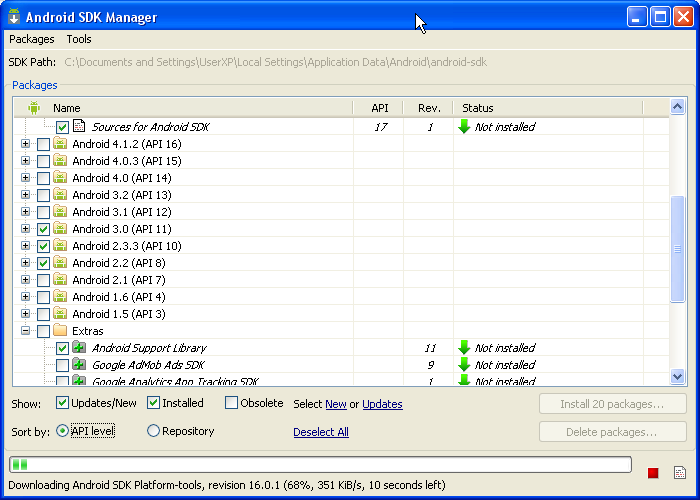
Task: Open the SDK Manager log icon
Action: click(x=679, y=473)
